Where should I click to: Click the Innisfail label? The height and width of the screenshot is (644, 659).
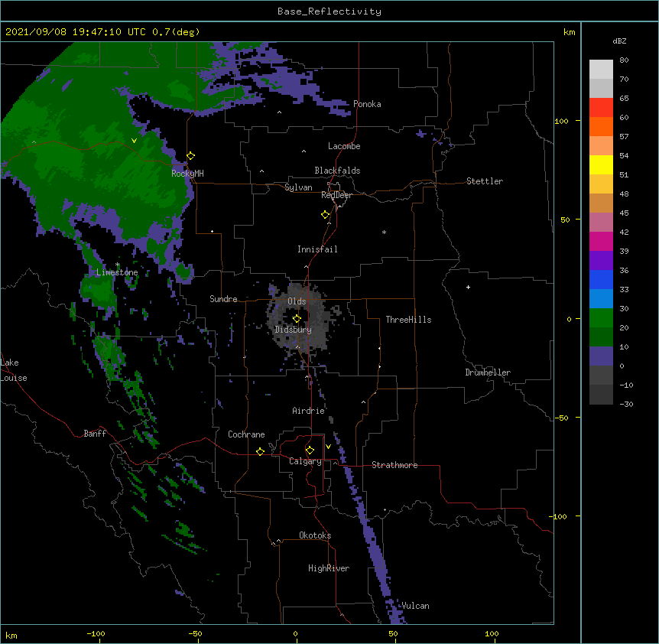pos(317,249)
